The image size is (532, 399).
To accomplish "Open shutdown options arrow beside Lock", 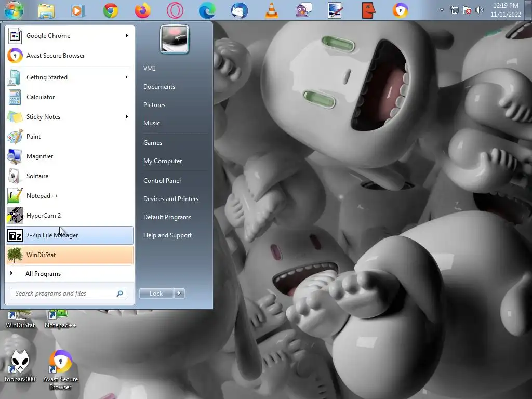I will [x=179, y=294].
